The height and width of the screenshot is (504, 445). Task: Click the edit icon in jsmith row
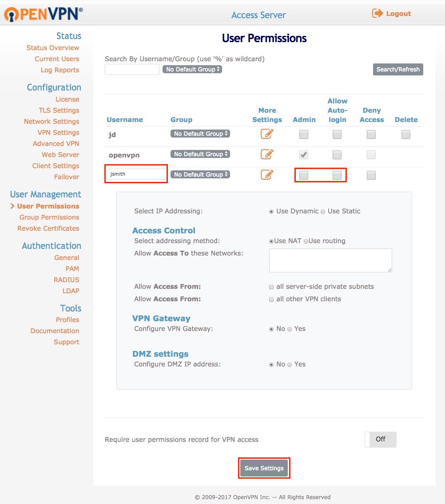coord(267,174)
